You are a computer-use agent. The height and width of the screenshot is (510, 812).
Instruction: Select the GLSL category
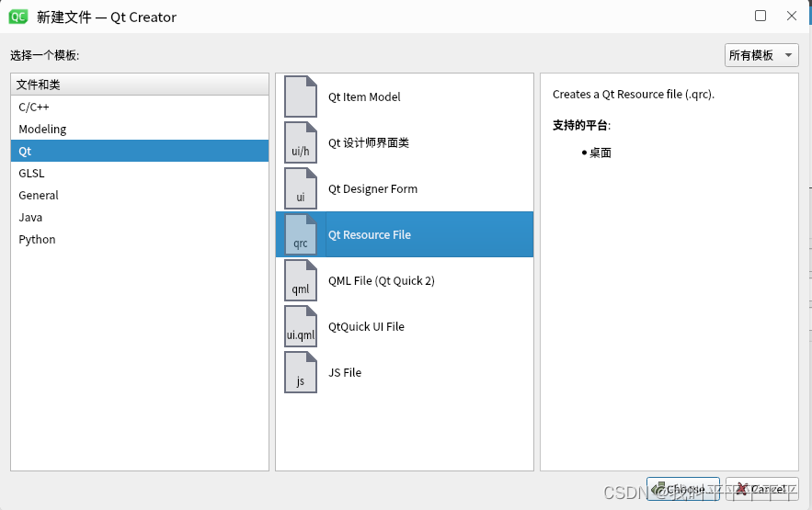140,174
